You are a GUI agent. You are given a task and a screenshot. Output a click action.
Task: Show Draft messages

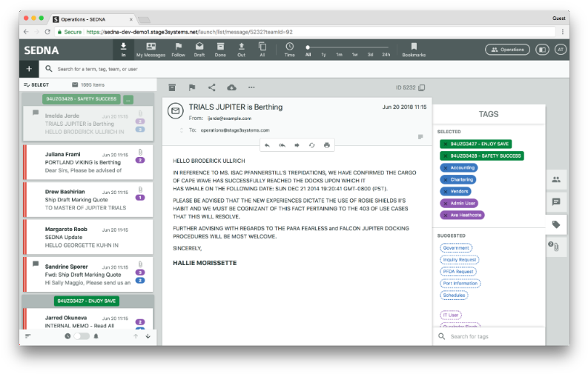point(199,50)
